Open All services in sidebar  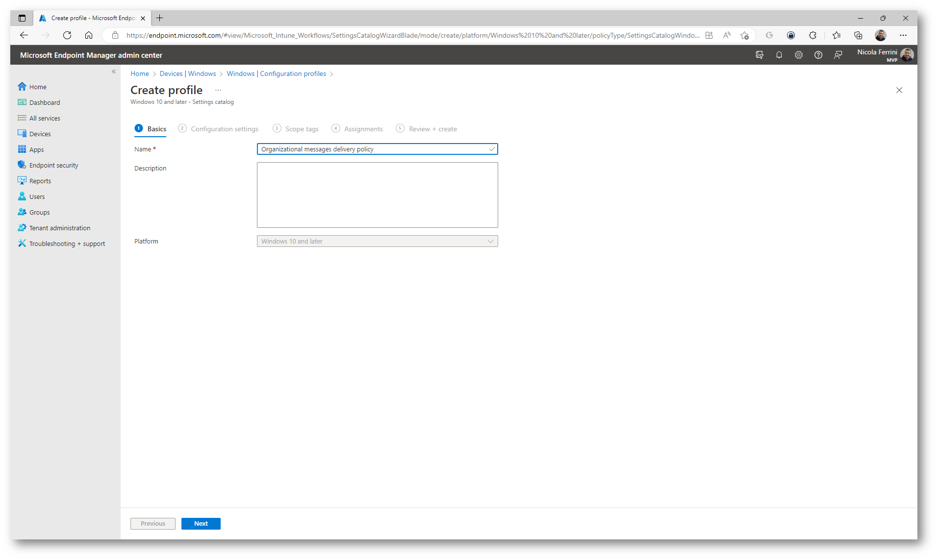point(39,118)
